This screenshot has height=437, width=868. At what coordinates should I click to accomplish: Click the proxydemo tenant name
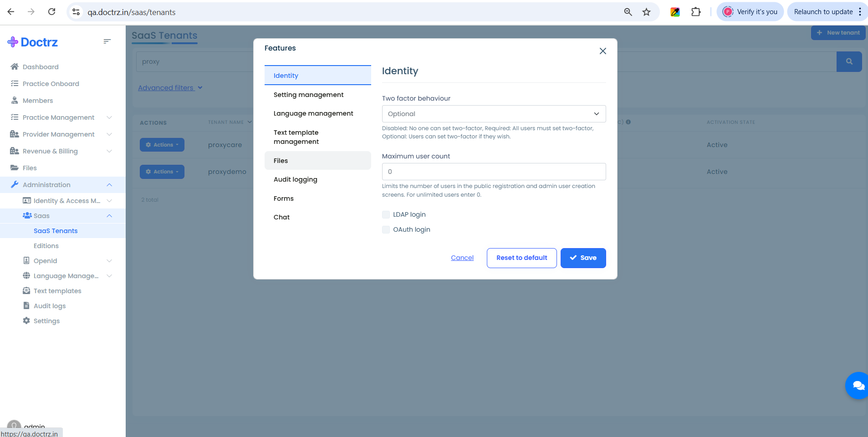pyautogui.click(x=227, y=172)
